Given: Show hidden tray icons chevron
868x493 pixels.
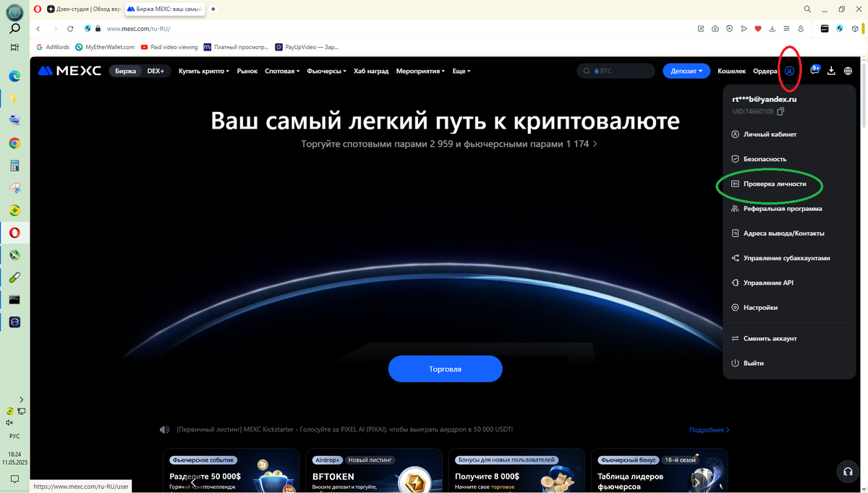Looking at the screenshot, I should click(x=21, y=399).
